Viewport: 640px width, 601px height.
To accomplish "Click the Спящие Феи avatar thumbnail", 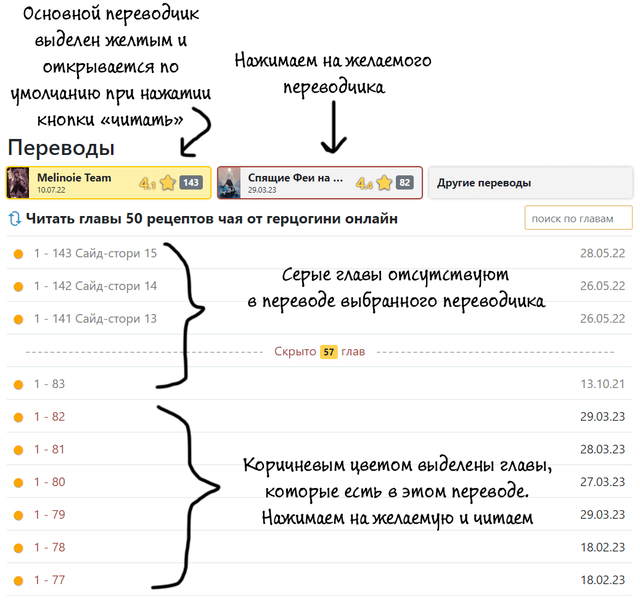I will tap(230, 183).
